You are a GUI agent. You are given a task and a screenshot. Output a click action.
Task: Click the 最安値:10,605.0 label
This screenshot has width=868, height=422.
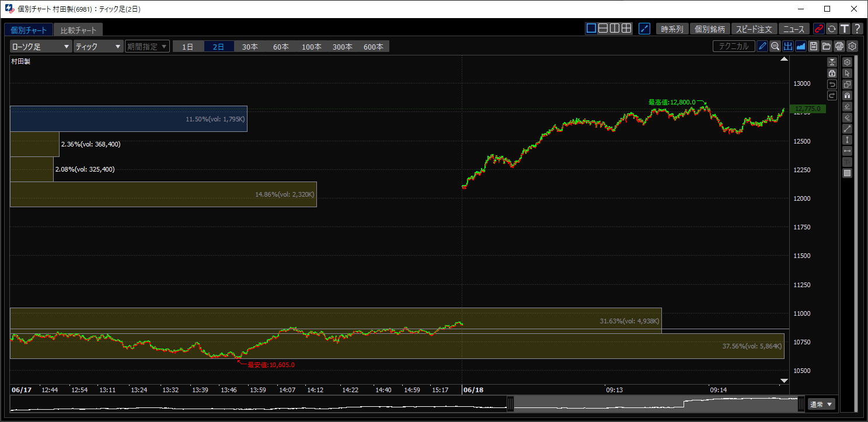tap(271, 365)
